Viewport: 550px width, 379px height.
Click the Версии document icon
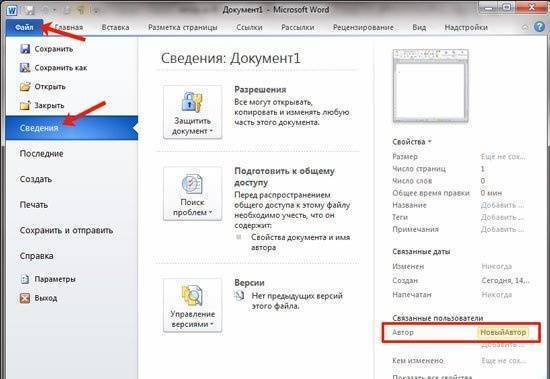coord(240,296)
